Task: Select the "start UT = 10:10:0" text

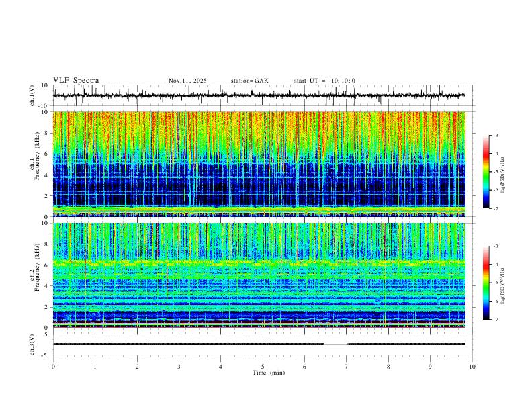Action: pyautogui.click(x=324, y=81)
